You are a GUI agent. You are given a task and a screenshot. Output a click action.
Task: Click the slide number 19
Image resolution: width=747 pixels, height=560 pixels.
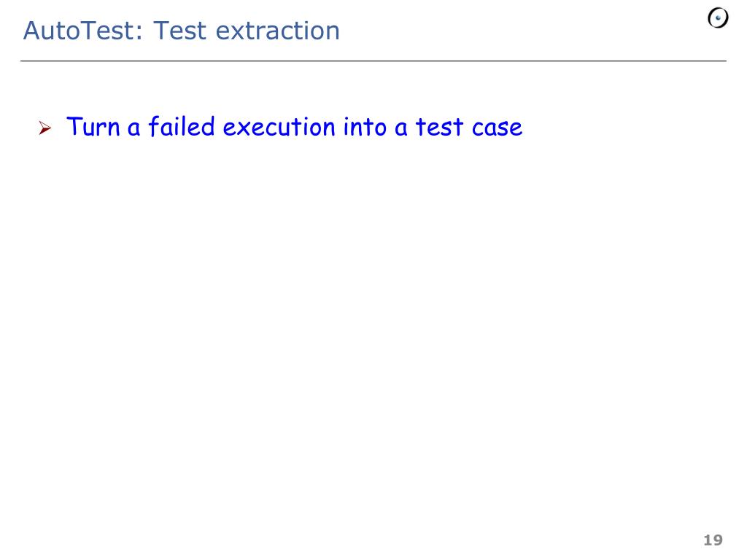click(713, 540)
